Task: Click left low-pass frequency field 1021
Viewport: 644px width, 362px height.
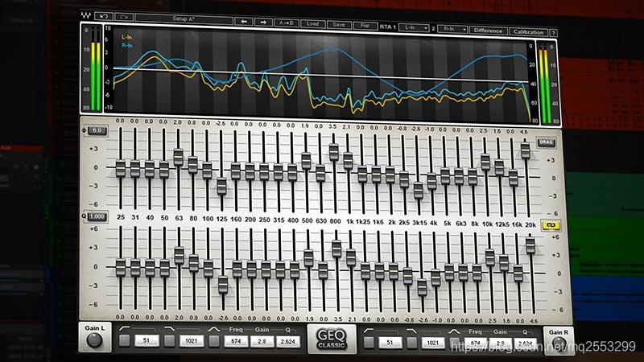Action: (x=192, y=341)
